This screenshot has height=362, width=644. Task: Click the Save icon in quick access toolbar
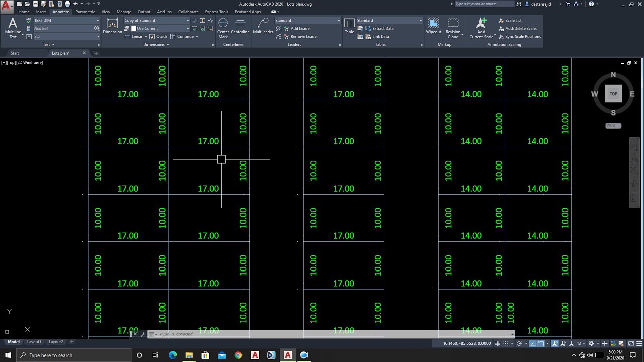coord(35,4)
